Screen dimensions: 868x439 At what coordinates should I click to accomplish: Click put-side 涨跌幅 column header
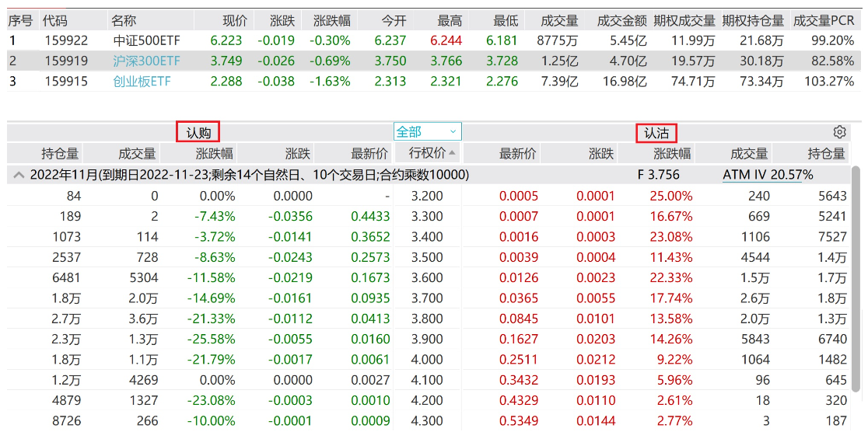[672, 153]
